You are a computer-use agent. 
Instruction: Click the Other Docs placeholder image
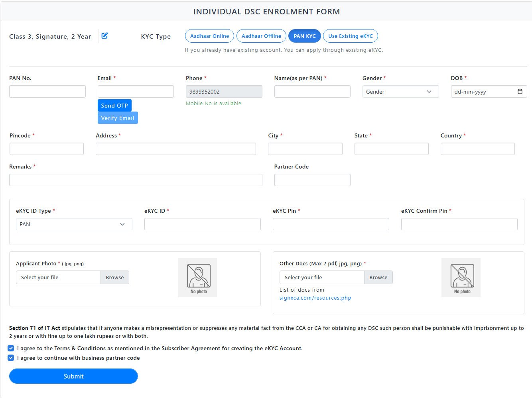pos(461,278)
